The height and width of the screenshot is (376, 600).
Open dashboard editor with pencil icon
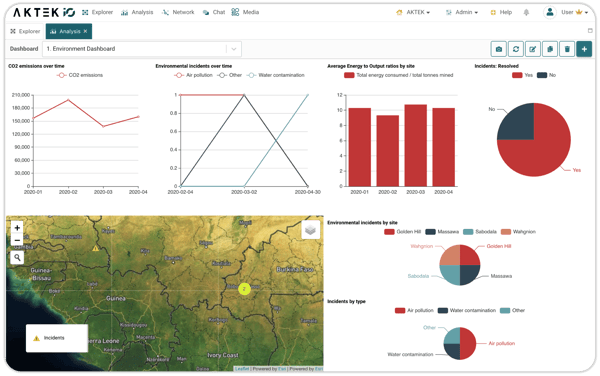[533, 49]
